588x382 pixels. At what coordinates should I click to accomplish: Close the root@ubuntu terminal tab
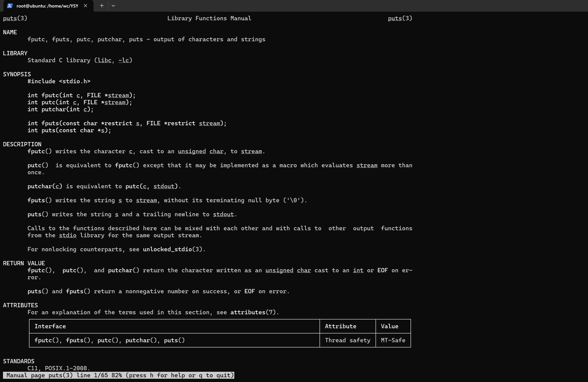[85, 6]
